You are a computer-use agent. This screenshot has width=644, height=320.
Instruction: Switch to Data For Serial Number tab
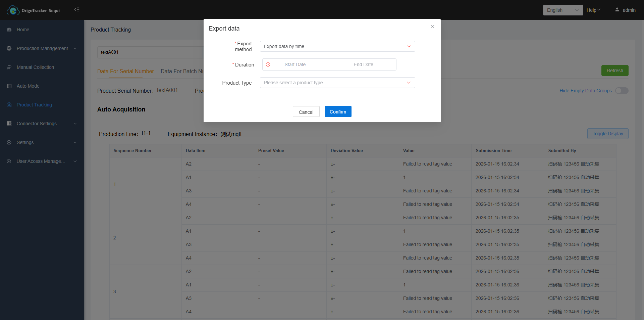[125, 71]
